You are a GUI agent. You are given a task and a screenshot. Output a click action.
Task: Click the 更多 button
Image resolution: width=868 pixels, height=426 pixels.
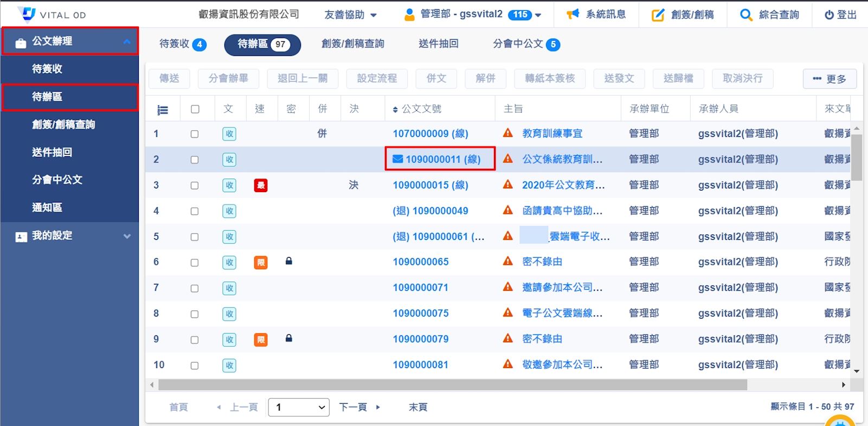click(x=830, y=79)
